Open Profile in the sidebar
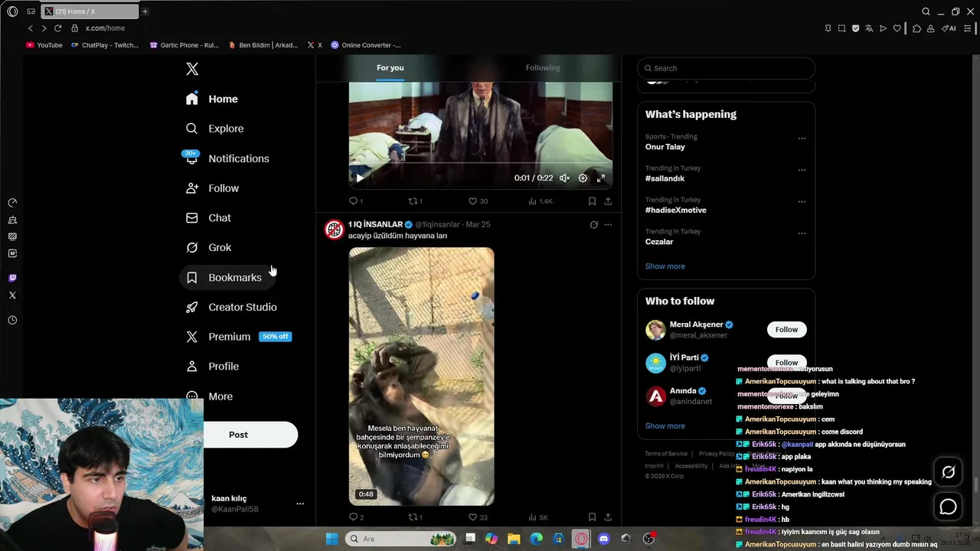The width and height of the screenshot is (980, 551). coord(213,367)
